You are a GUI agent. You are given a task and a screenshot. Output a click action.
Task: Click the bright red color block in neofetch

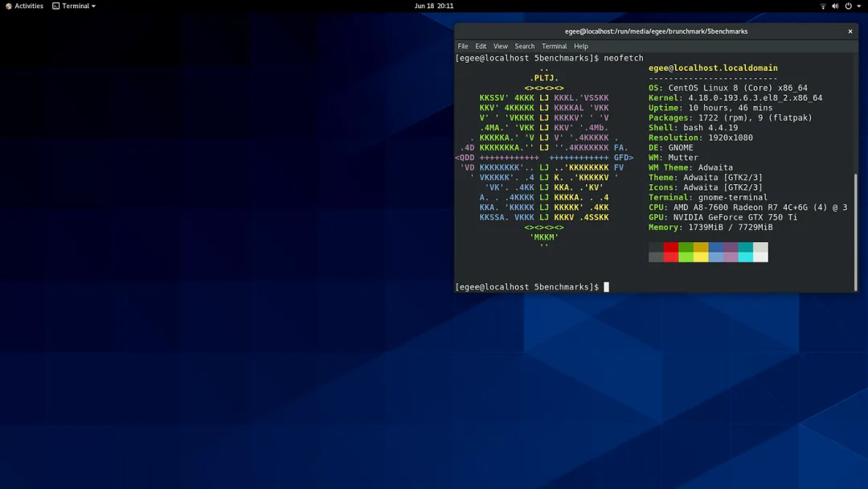[x=671, y=257]
